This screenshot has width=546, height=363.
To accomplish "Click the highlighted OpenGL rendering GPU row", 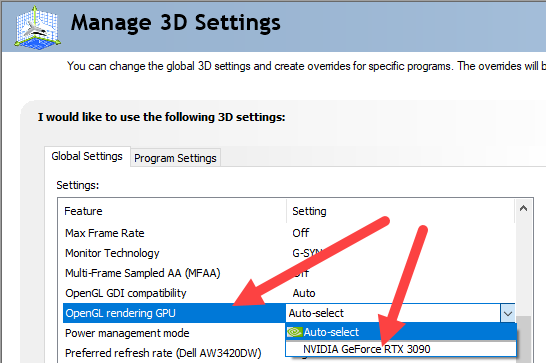I will coord(174,313).
